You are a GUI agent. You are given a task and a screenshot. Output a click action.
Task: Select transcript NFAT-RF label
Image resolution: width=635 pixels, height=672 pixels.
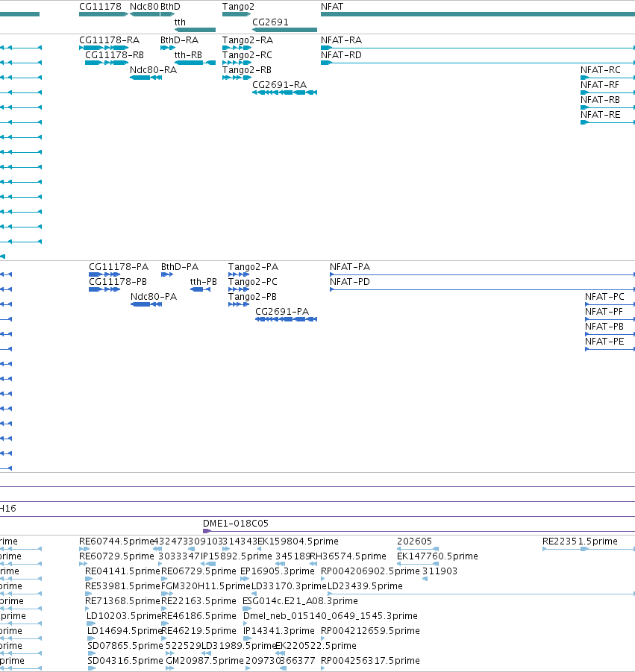tap(600, 85)
